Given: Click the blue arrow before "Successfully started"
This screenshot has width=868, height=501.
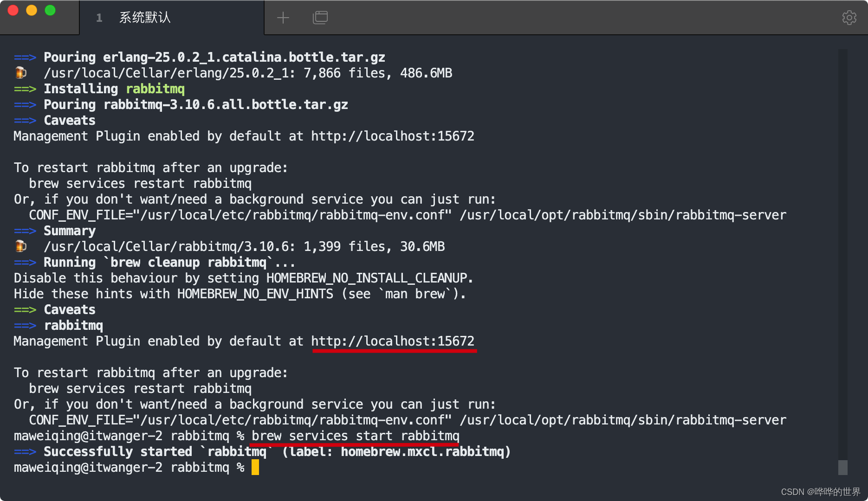Looking at the screenshot, I should (x=25, y=452).
